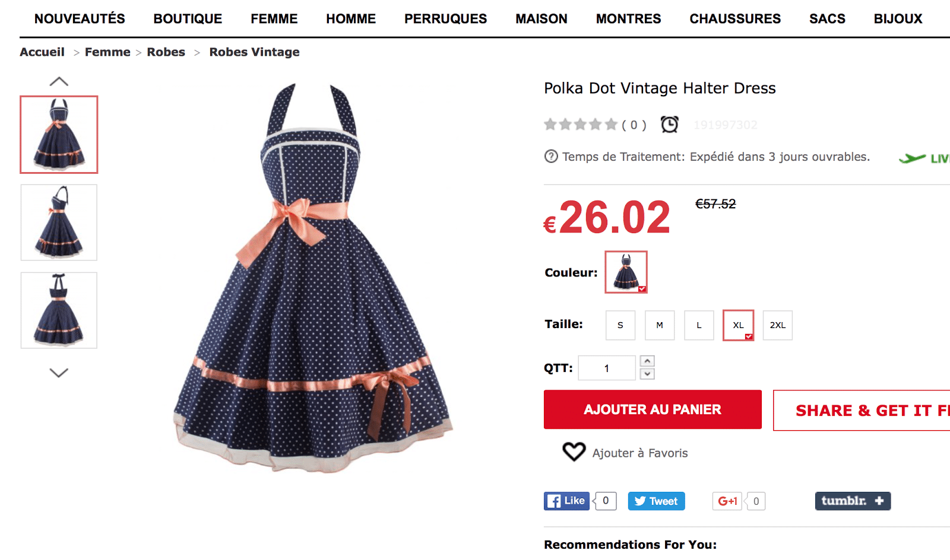
Task: Open the PERRUQUES menu
Action: [445, 19]
